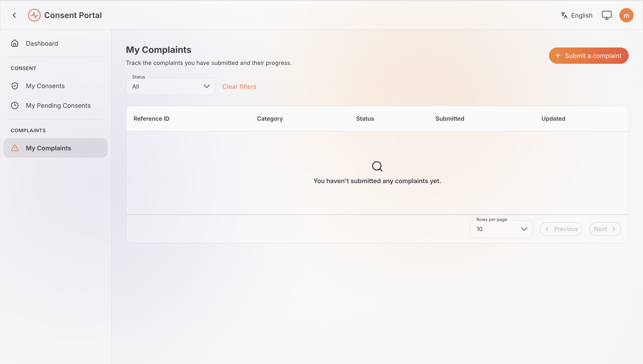Click the Clear filters link
The image size is (643, 364).
239,87
